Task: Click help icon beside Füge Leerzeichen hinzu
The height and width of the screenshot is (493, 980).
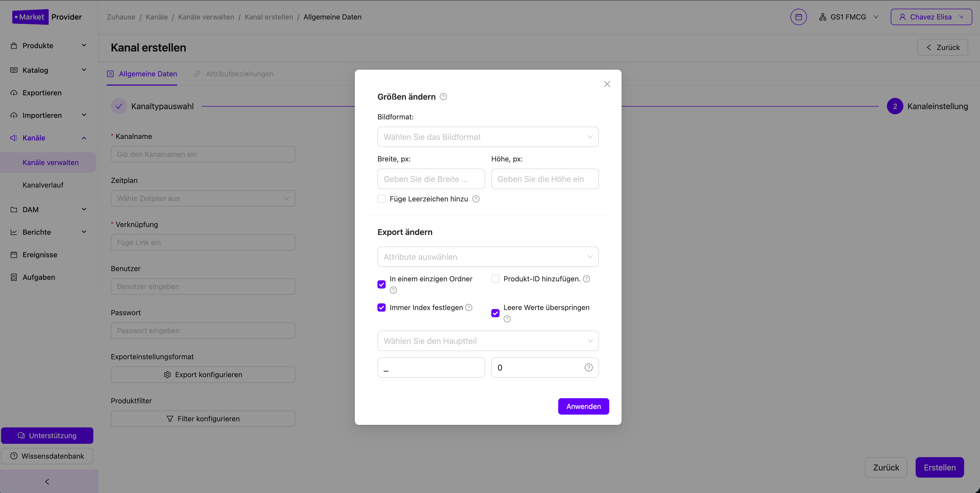Action: 476,199
